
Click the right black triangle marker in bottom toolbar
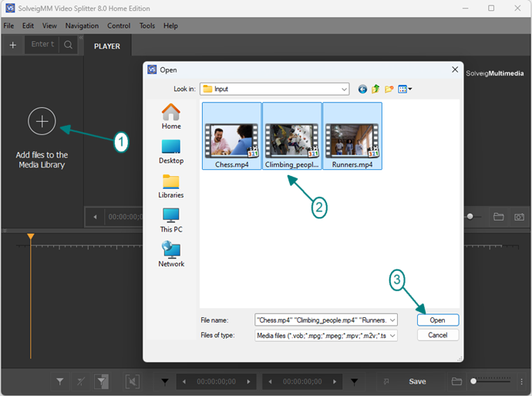click(x=354, y=382)
